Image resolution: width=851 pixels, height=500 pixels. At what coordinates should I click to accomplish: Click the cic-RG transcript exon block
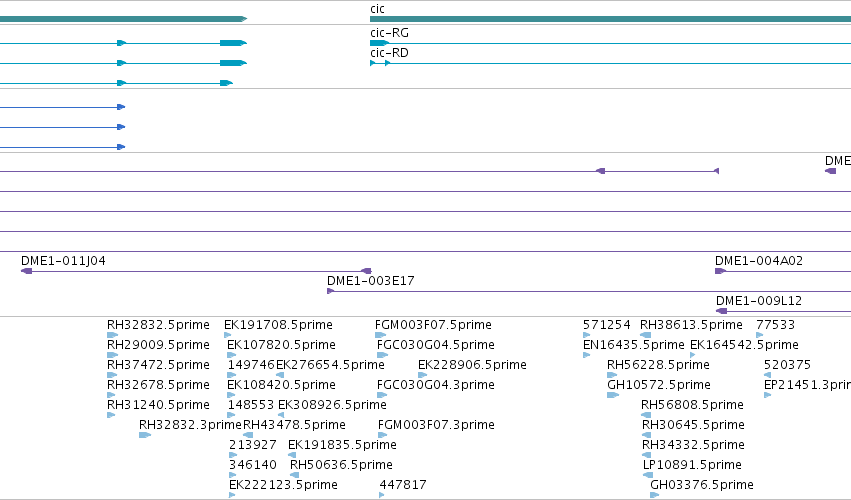pyautogui.click(x=379, y=43)
